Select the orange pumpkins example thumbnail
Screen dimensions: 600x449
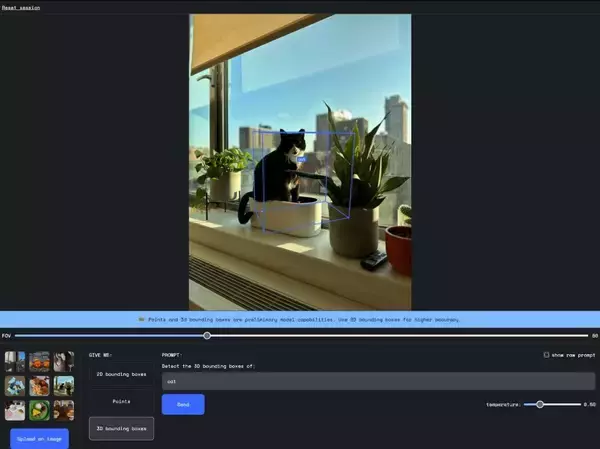(x=39, y=362)
